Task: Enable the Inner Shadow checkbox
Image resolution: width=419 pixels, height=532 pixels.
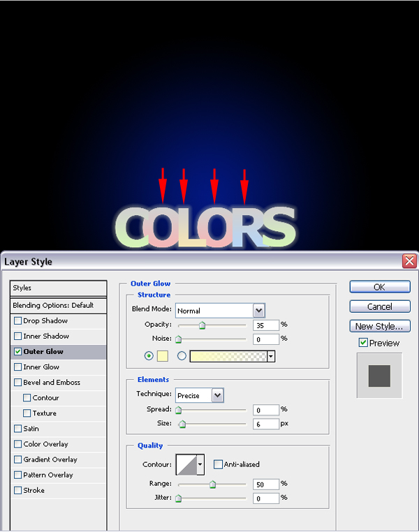Action: pos(17,336)
